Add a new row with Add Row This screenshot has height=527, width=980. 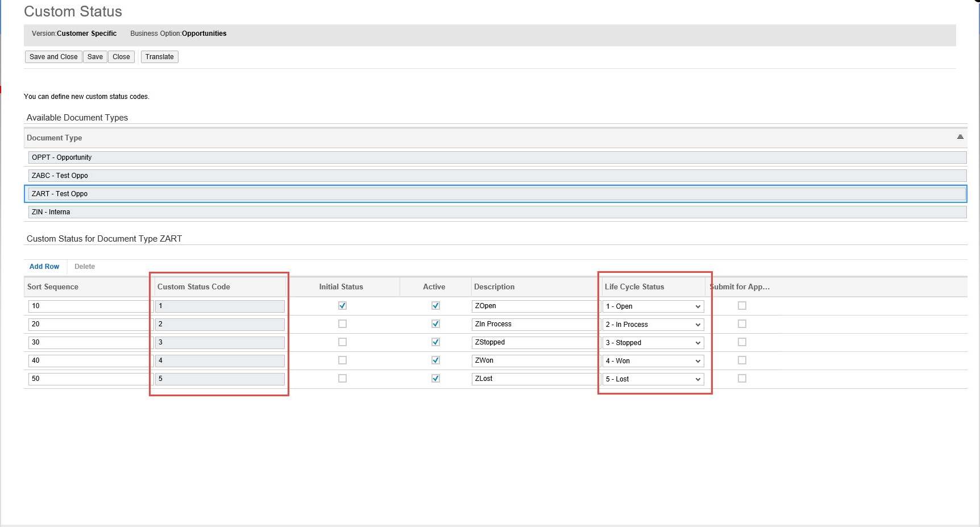44,267
